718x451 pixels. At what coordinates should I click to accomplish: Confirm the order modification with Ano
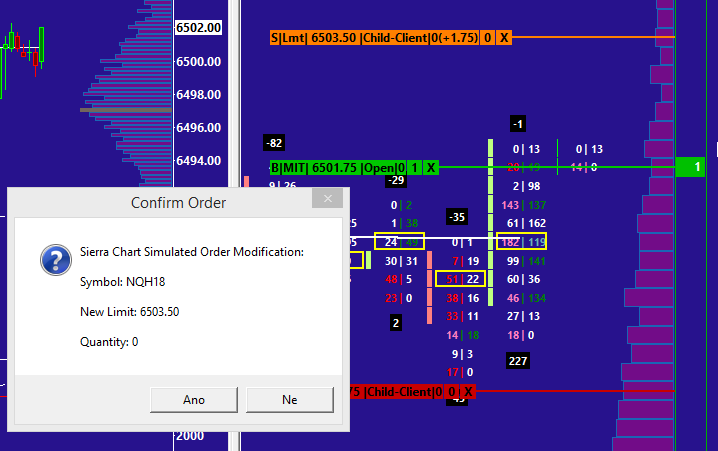(x=194, y=400)
